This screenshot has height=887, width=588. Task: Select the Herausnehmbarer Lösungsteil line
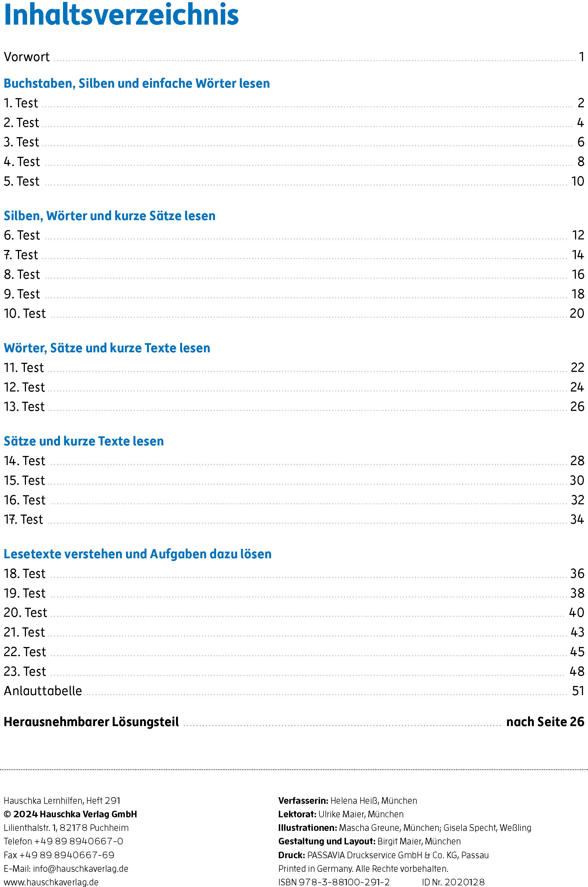click(91, 722)
